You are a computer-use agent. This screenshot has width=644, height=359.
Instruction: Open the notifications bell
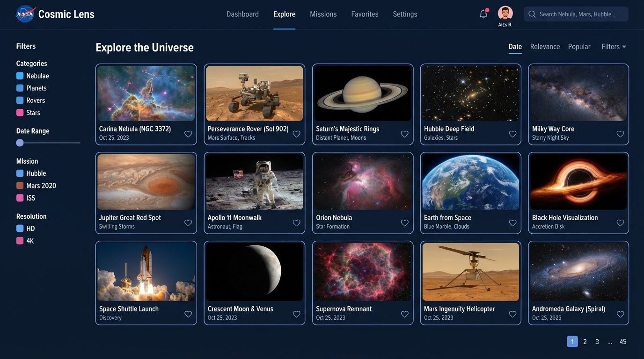(x=483, y=14)
